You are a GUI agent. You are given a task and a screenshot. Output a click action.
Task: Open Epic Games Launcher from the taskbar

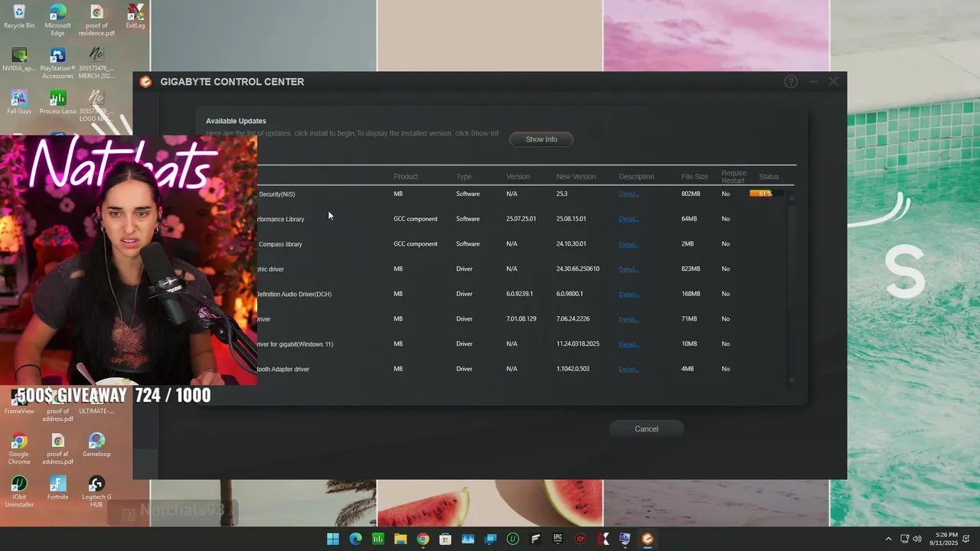pos(557,539)
